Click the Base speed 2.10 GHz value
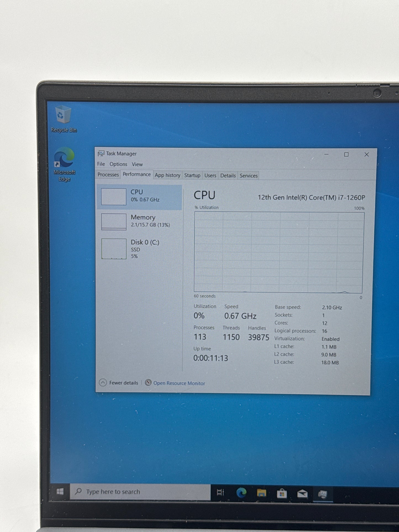Viewport: 399px width, 532px height. [x=332, y=308]
